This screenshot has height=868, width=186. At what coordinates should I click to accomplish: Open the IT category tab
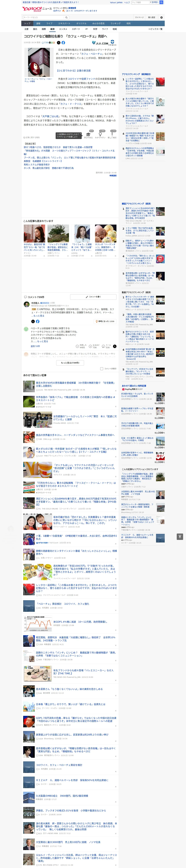pos(86,29)
